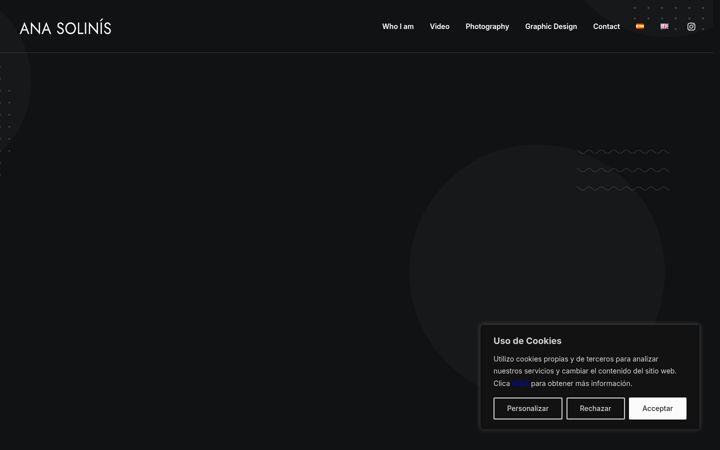The width and height of the screenshot is (720, 450).
Task: Switch language via Spanish flag icon
Action: [x=640, y=27]
